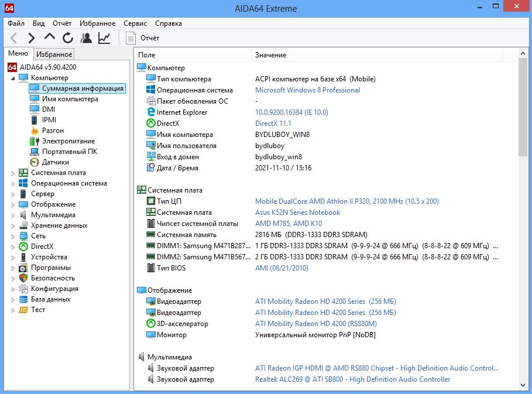Click the Forward navigation arrow

(32, 38)
